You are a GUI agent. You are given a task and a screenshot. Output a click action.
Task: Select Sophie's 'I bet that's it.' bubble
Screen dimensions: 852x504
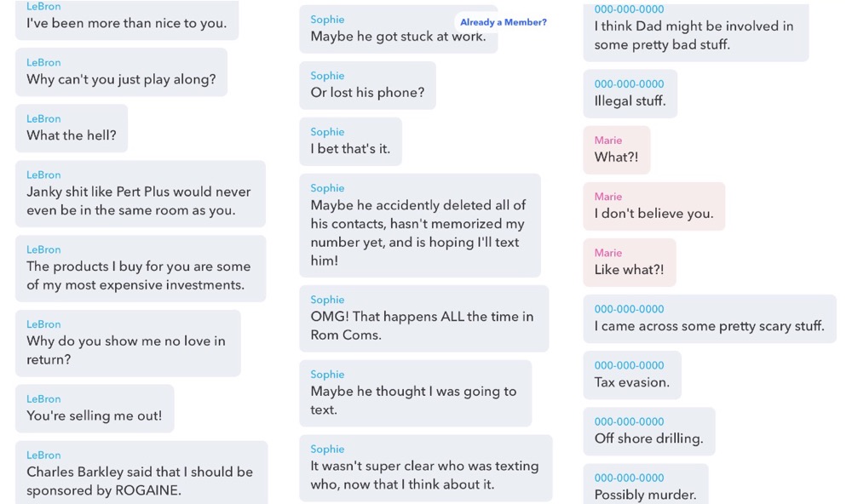(350, 141)
